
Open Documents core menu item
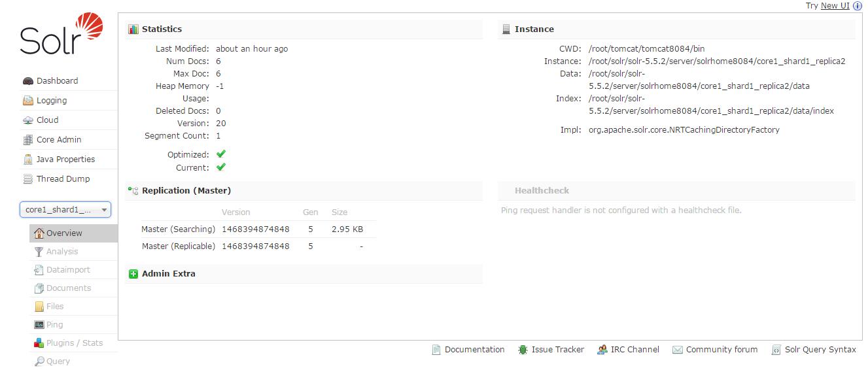coord(73,288)
